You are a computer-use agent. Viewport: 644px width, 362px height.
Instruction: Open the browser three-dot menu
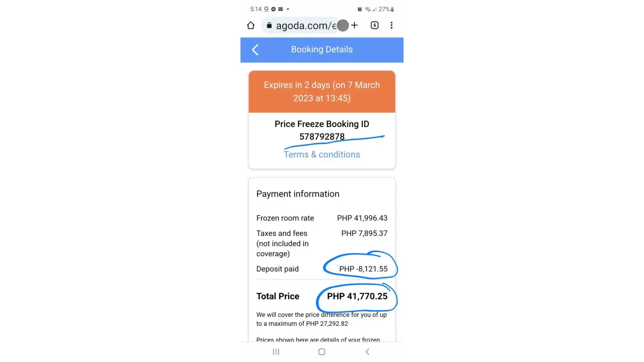(x=392, y=25)
